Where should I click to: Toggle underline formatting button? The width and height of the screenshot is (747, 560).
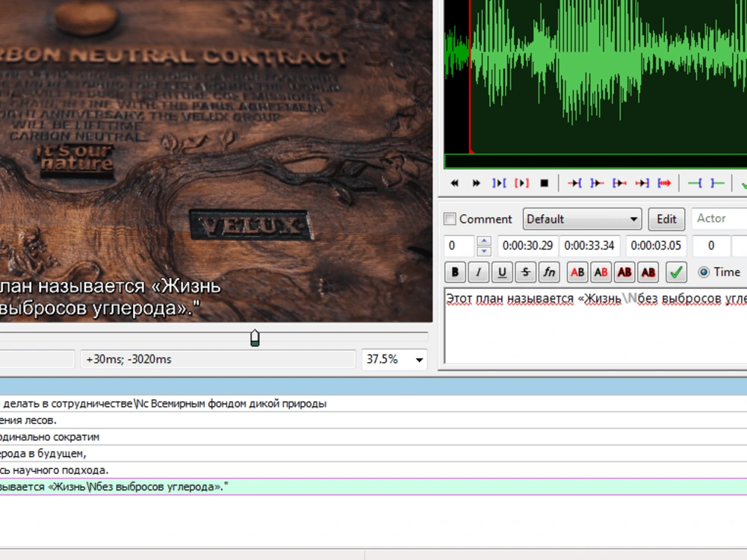pos(502,273)
